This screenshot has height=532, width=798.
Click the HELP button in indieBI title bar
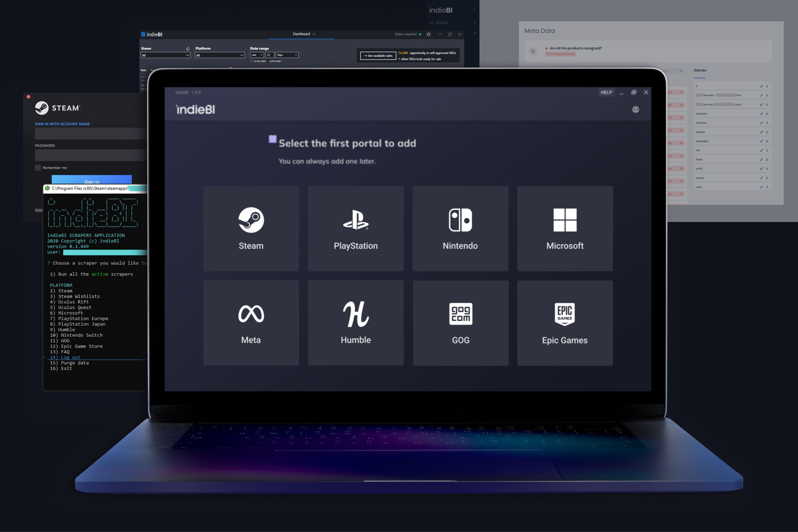[606, 92]
